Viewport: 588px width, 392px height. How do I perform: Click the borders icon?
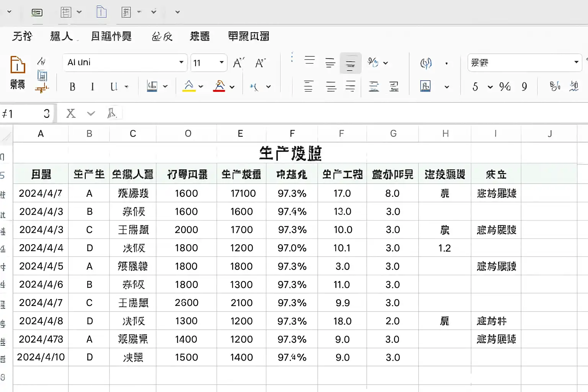tap(152, 87)
